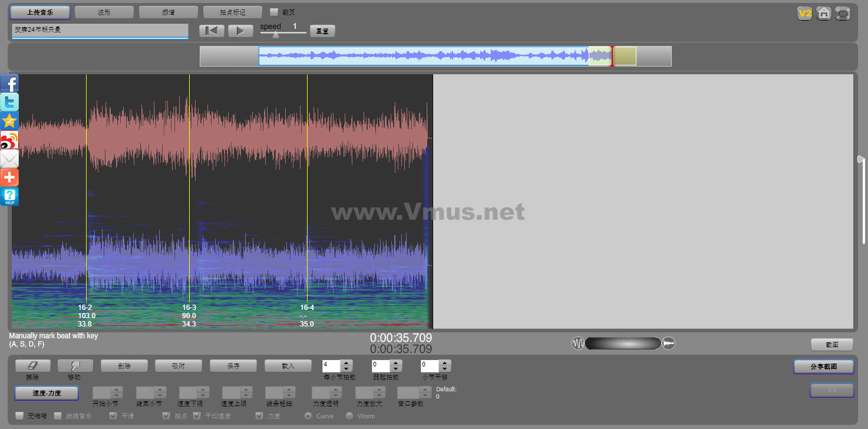Switch to the 频谱 spectrum view

tap(169, 12)
